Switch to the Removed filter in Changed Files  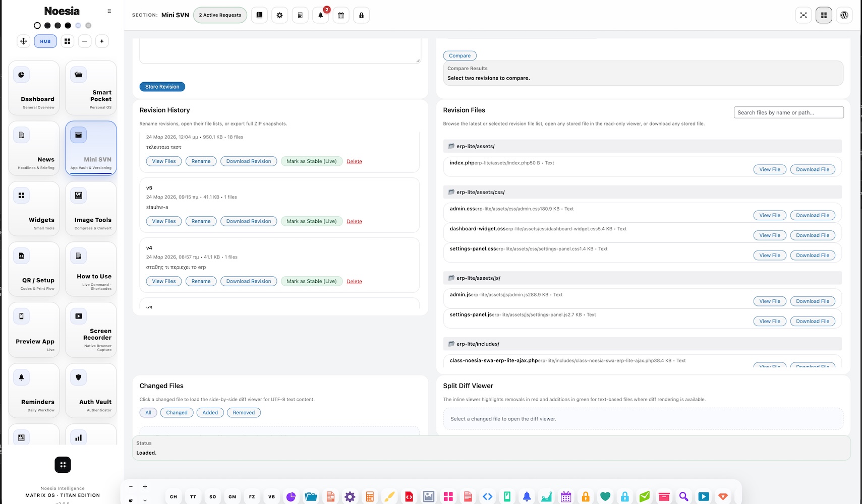tap(244, 413)
